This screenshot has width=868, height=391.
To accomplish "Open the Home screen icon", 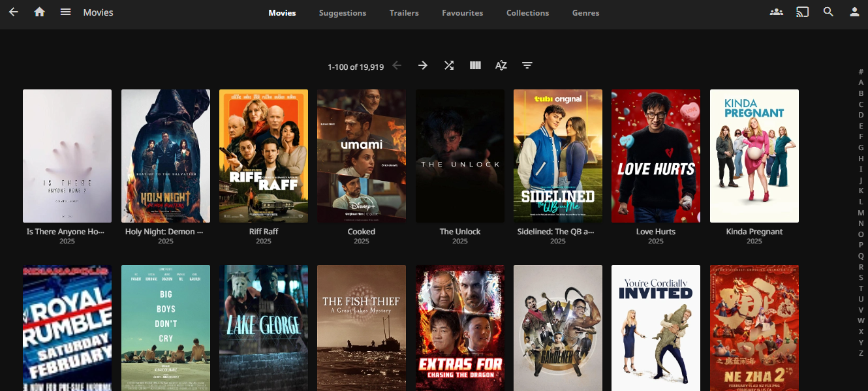I will point(39,12).
